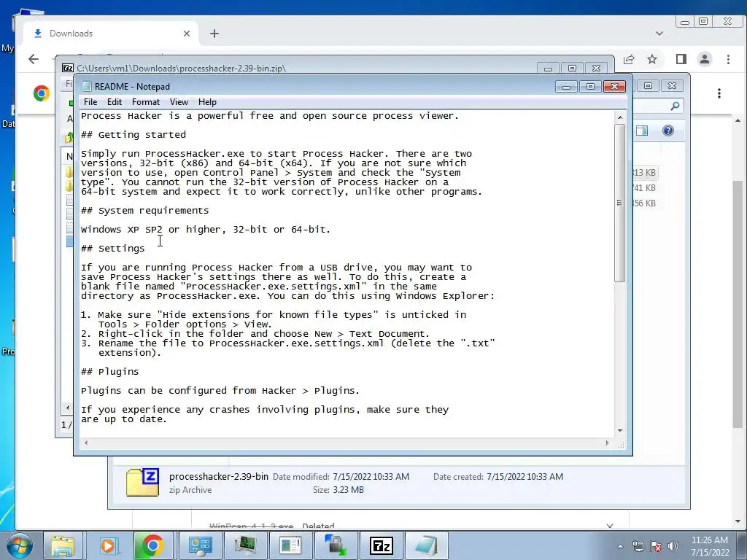Click the "## Plugins" heading text
The width and height of the screenshot is (747, 560).
(x=110, y=372)
